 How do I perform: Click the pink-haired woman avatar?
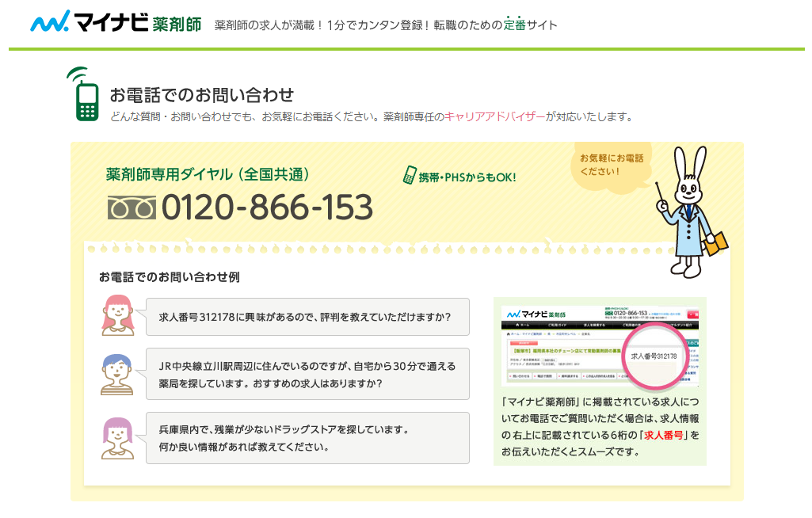pyautogui.click(x=118, y=315)
